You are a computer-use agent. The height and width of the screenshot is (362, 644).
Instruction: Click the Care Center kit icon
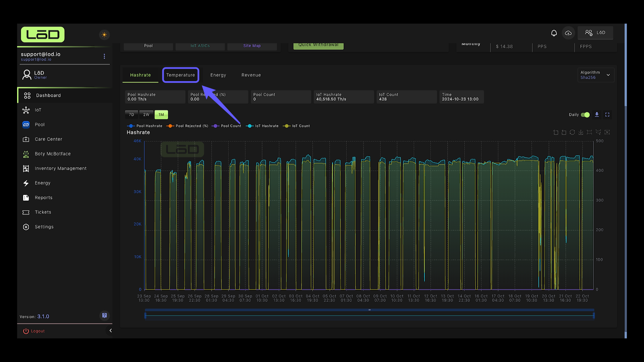26,139
